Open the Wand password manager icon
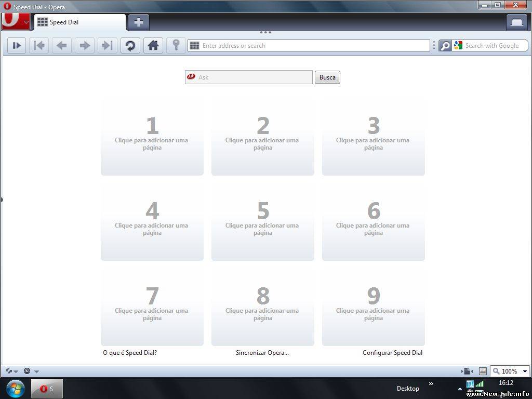532x399 pixels. click(x=176, y=45)
